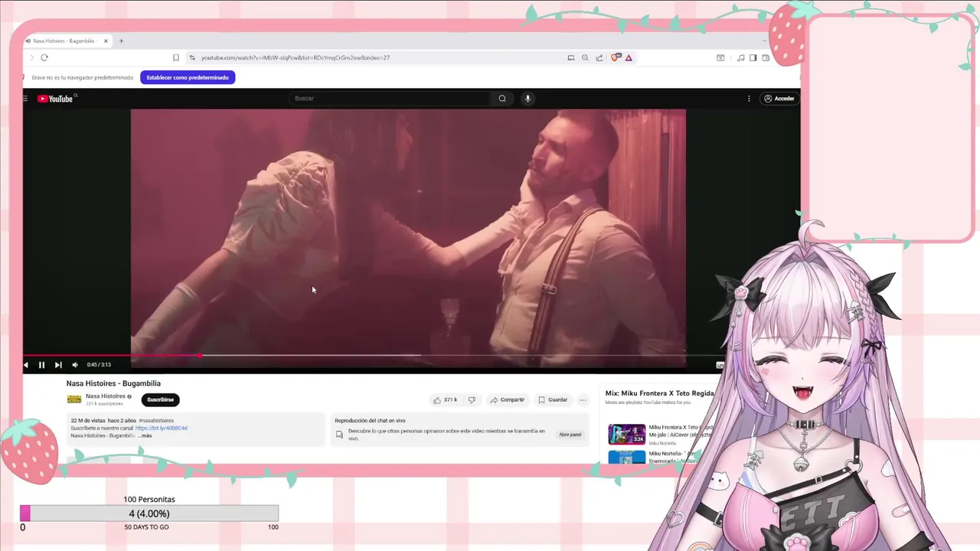
Task: Toggle subtitles on the video player
Action: (x=720, y=365)
